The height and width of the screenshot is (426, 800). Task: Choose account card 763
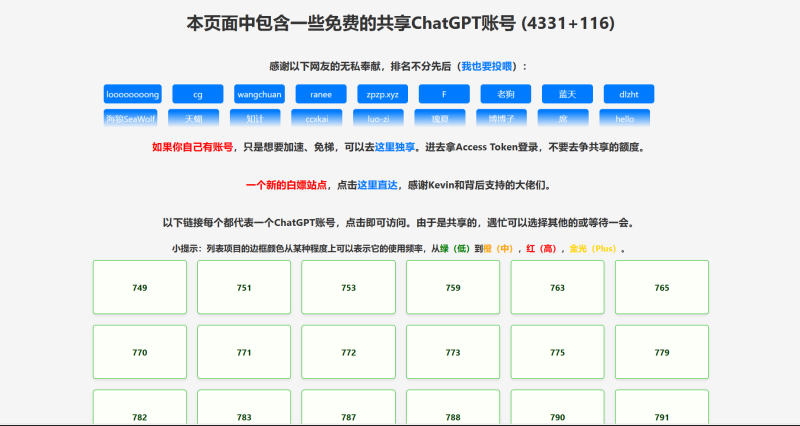point(558,287)
